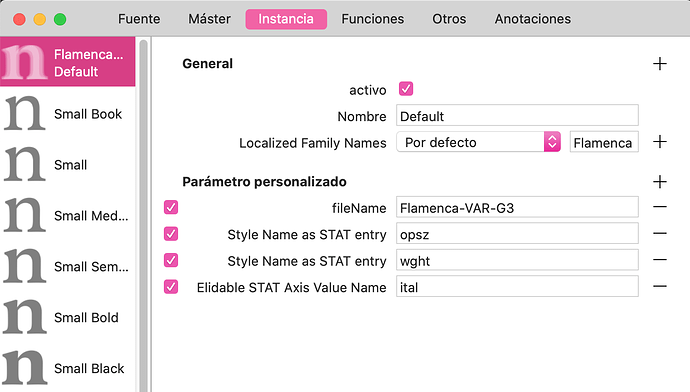Image resolution: width=690 pixels, height=392 pixels.
Task: Select the Instancia tab
Action: [x=286, y=19]
